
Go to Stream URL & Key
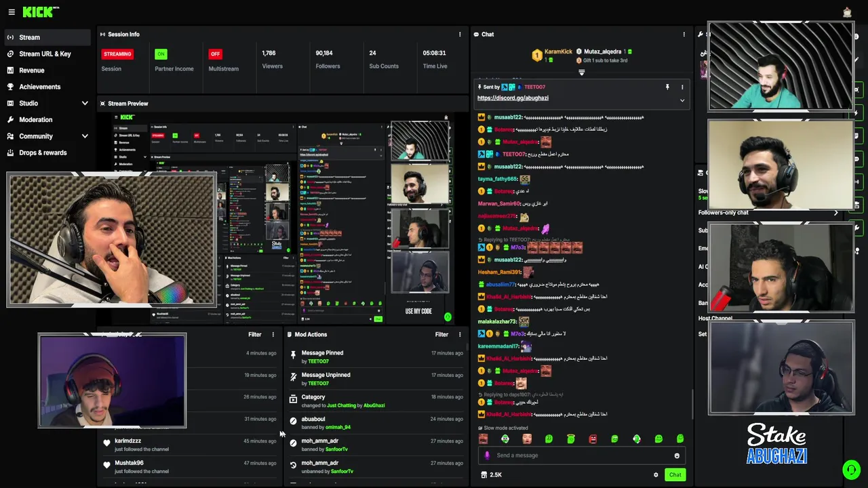pyautogui.click(x=45, y=54)
